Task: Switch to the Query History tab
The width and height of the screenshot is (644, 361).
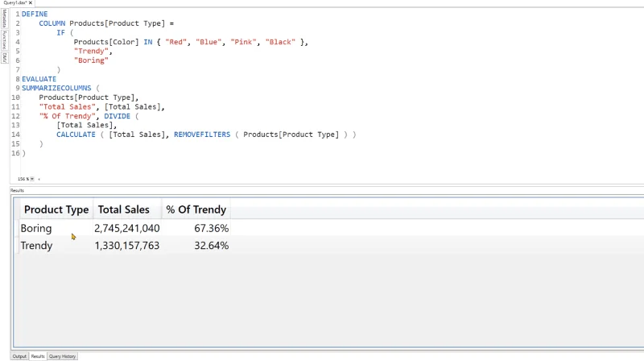Action: coord(63,356)
